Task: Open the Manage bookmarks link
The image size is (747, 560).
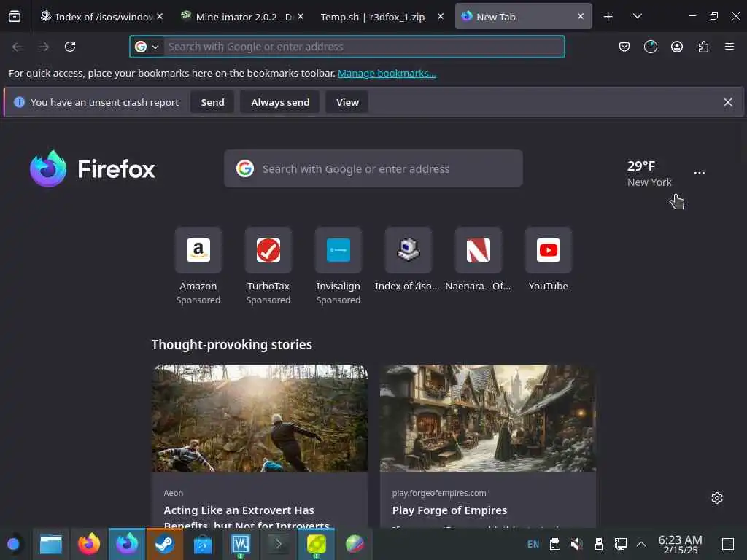Action: tap(387, 73)
